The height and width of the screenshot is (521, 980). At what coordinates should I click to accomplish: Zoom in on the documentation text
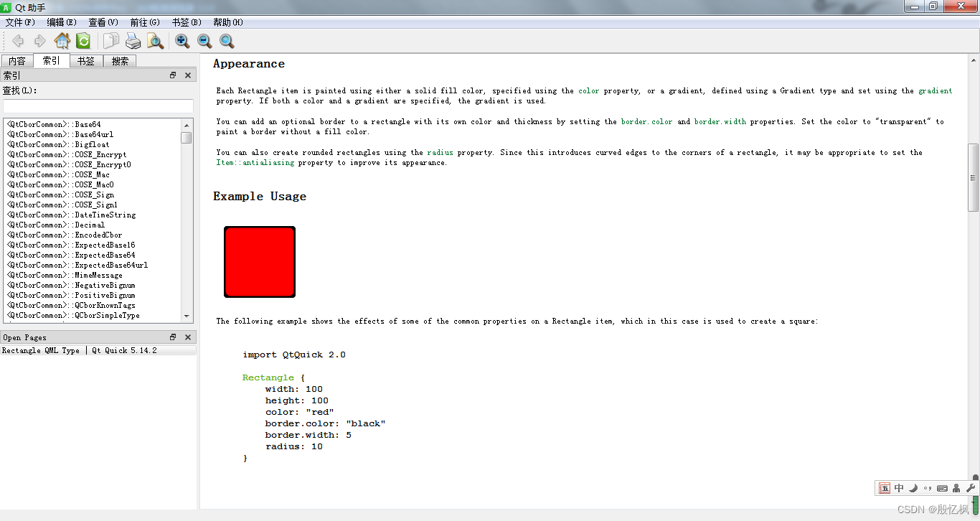[x=182, y=41]
